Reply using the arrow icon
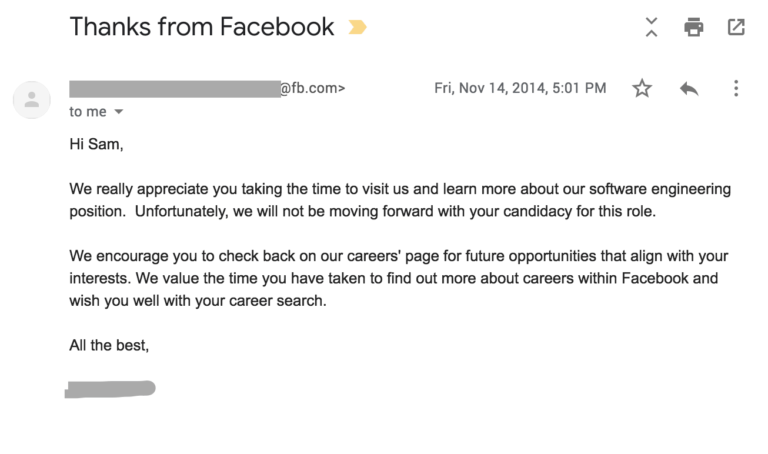The width and height of the screenshot is (768, 454). click(x=689, y=89)
